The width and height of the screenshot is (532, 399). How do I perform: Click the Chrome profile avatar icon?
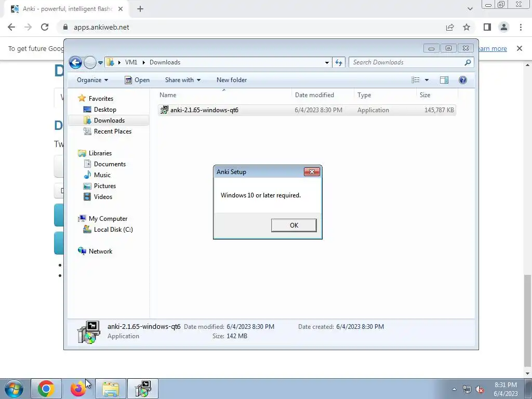[504, 27]
